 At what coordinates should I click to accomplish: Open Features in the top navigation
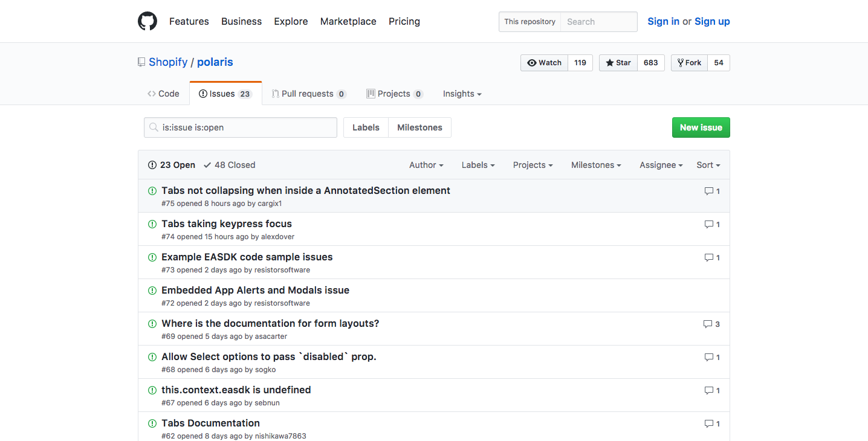[x=189, y=21]
